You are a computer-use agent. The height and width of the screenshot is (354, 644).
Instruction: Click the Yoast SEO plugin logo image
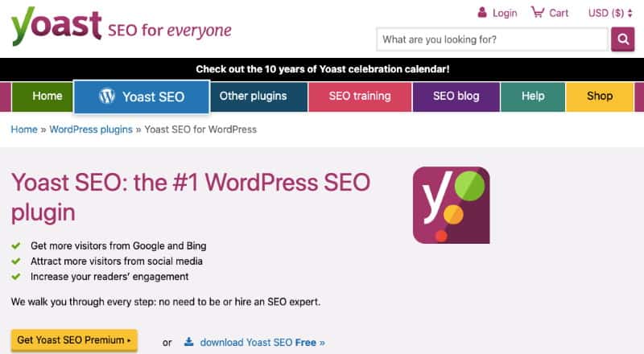452,205
